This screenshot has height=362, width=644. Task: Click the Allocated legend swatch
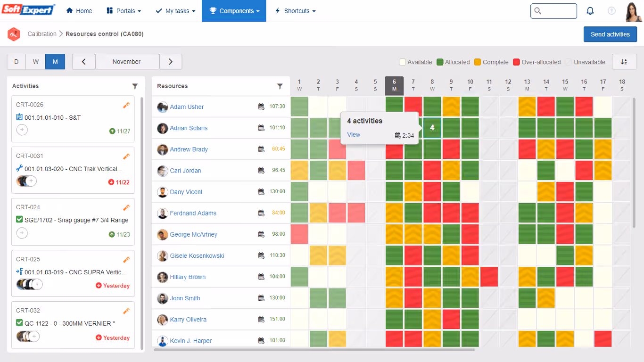[x=440, y=62]
